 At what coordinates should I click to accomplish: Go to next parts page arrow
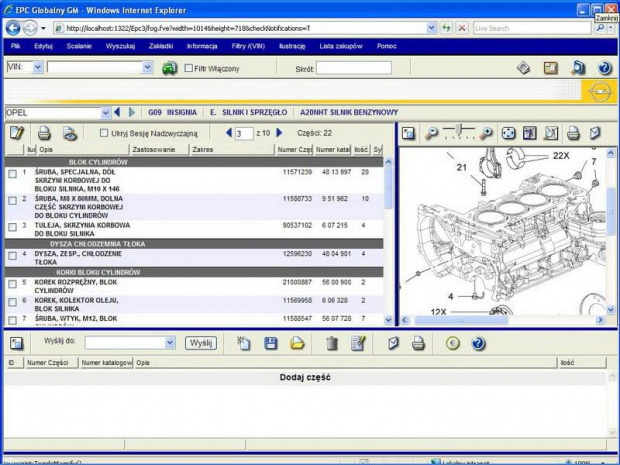[279, 133]
